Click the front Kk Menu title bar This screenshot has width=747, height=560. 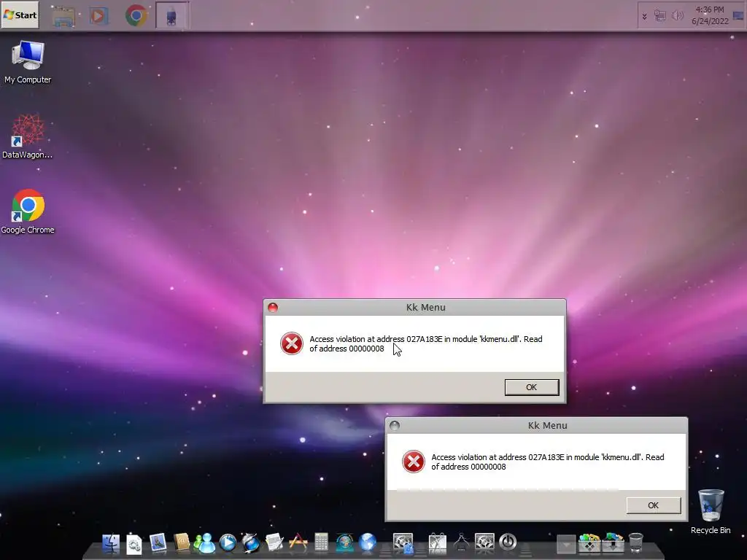[414, 307]
